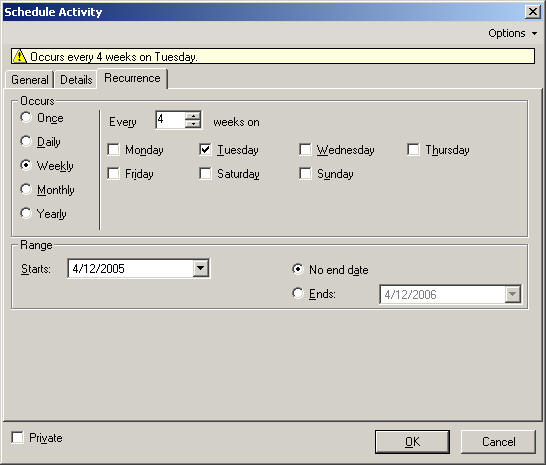The width and height of the screenshot is (546, 465).
Task: Click the yellow warning icon in recurrence banner
Action: [19, 56]
